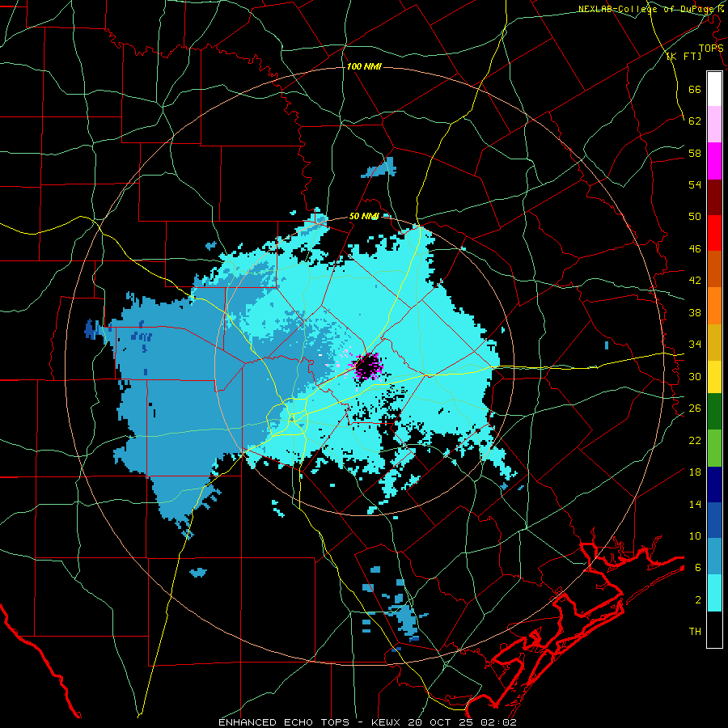Screen dimensions: 728x728
Task: Click the black TH legend swatch
Action: click(x=714, y=629)
